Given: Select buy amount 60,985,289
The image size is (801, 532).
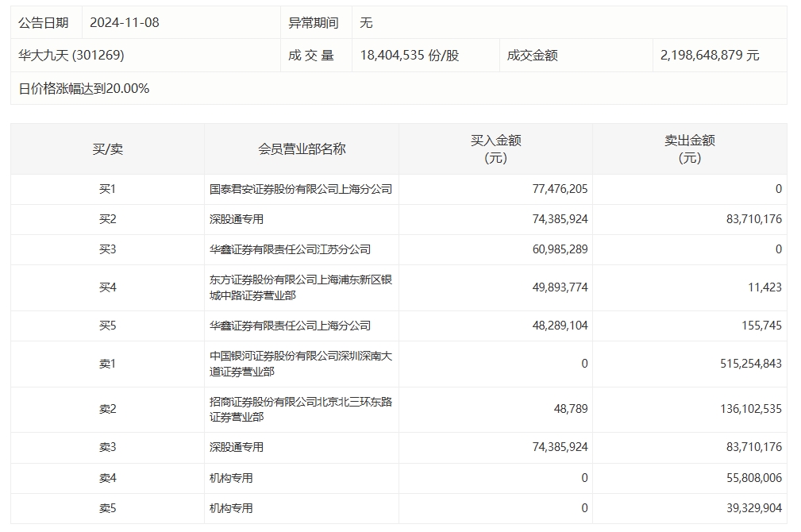Looking at the screenshot, I should click(560, 250).
